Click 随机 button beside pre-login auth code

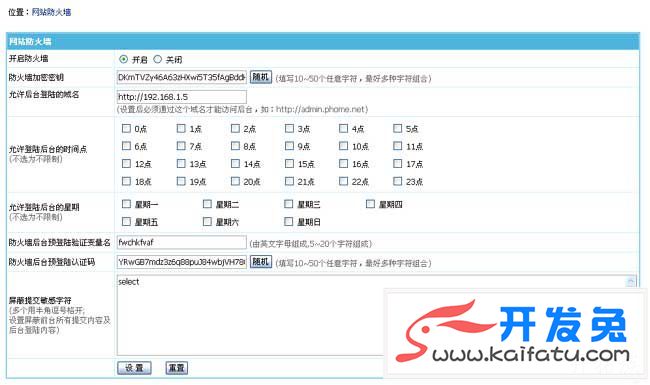pyautogui.click(x=261, y=262)
